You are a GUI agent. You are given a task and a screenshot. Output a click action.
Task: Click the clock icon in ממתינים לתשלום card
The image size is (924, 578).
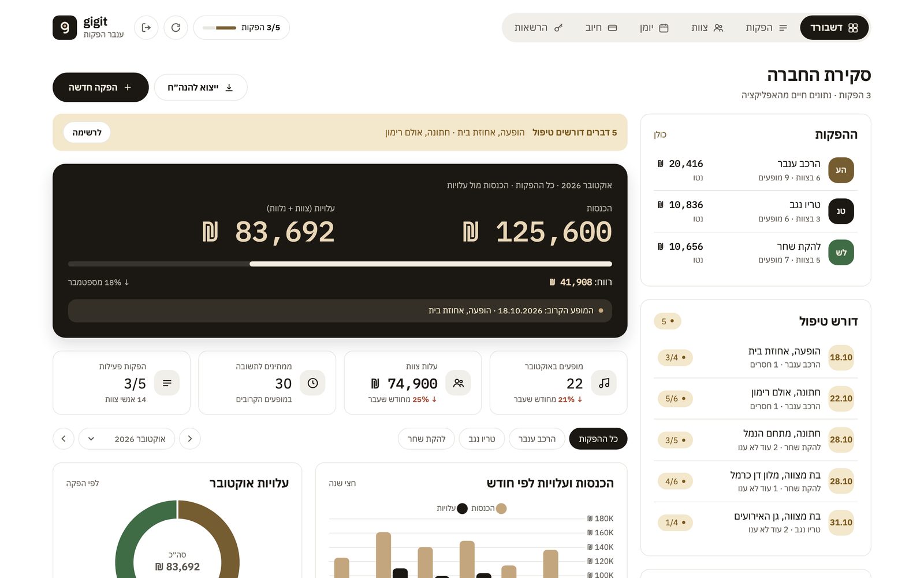click(312, 383)
